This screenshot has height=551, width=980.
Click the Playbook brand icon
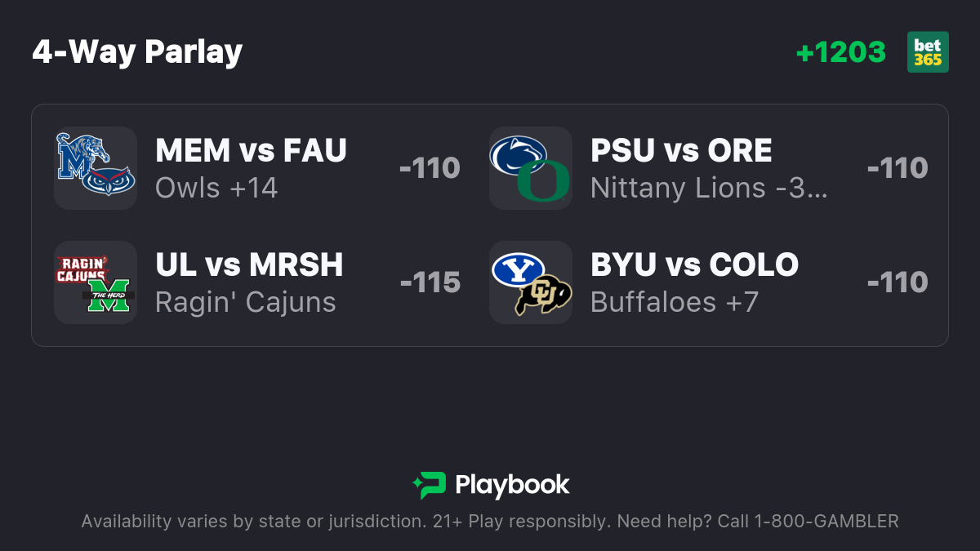tap(430, 485)
